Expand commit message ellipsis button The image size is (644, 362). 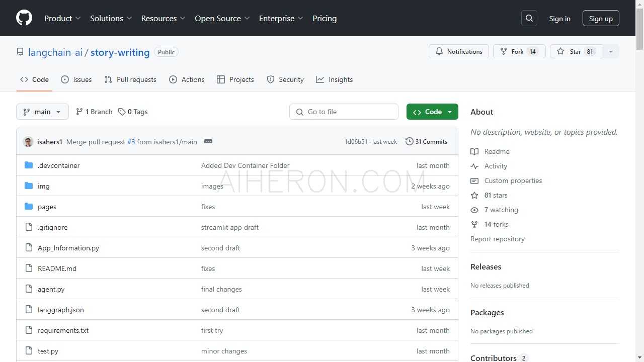pos(208,142)
